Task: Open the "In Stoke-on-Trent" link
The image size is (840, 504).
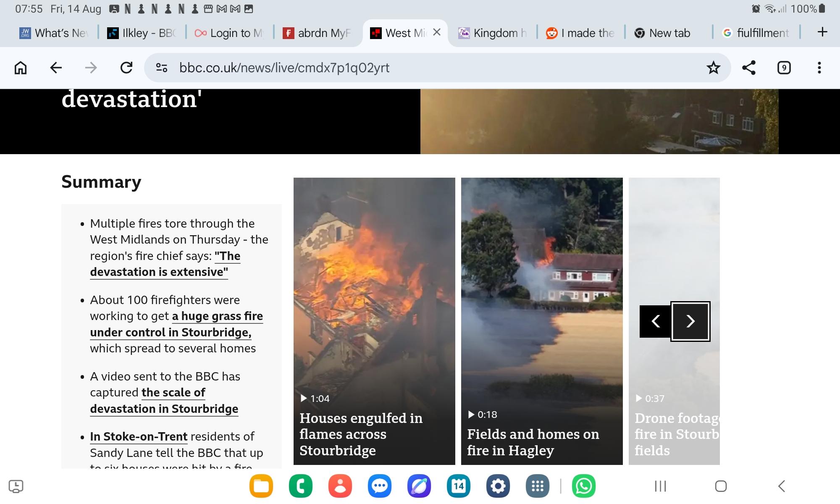Action: tap(139, 436)
